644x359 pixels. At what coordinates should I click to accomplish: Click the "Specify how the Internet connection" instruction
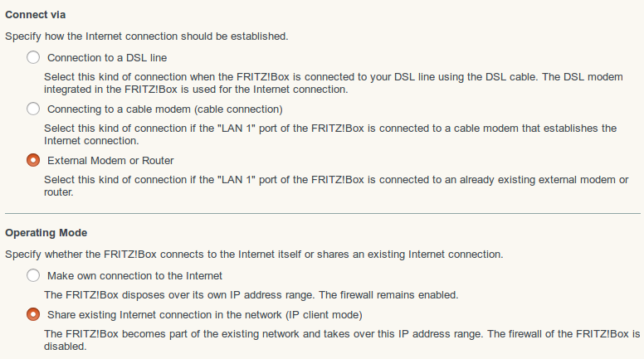147,36
